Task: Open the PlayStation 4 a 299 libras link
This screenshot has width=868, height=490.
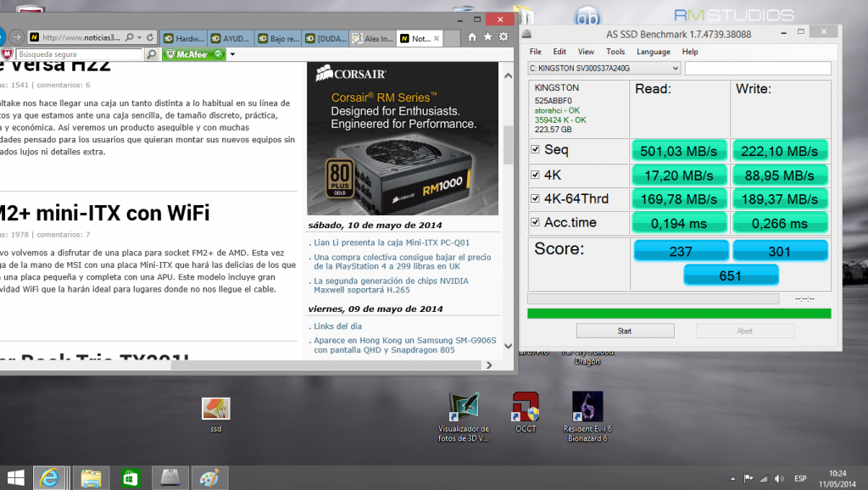Action: click(403, 261)
